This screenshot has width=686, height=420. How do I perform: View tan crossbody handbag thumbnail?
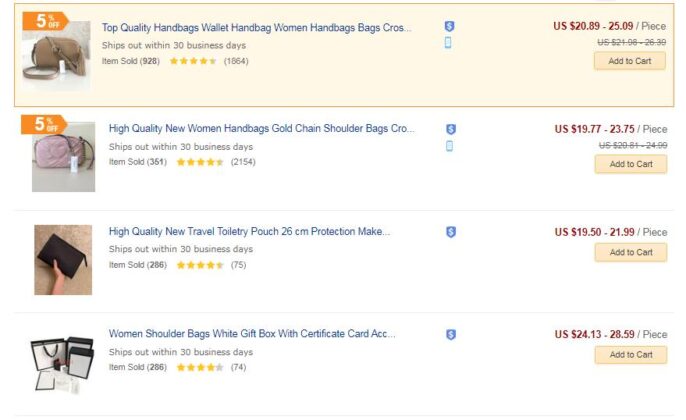pyautogui.click(x=56, y=56)
